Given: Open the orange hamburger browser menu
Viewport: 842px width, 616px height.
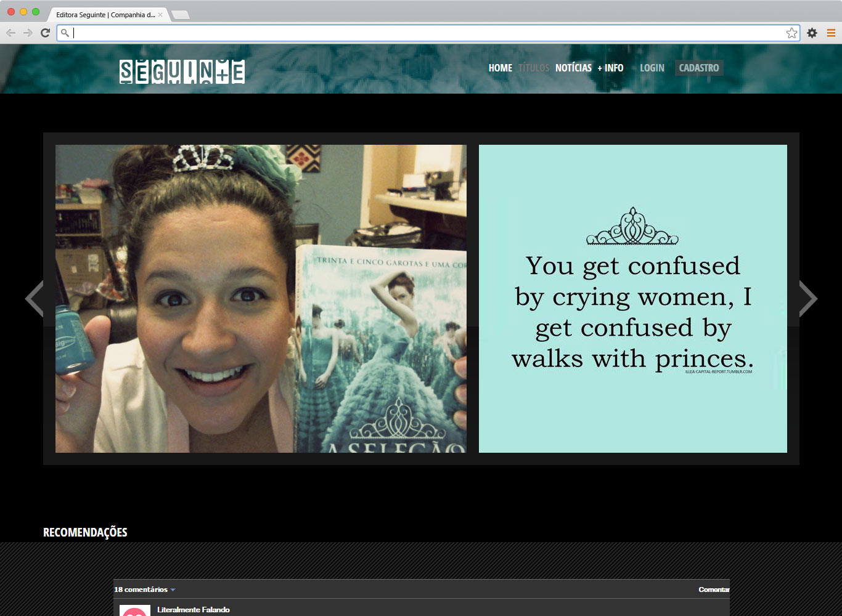Looking at the screenshot, I should pyautogui.click(x=831, y=33).
